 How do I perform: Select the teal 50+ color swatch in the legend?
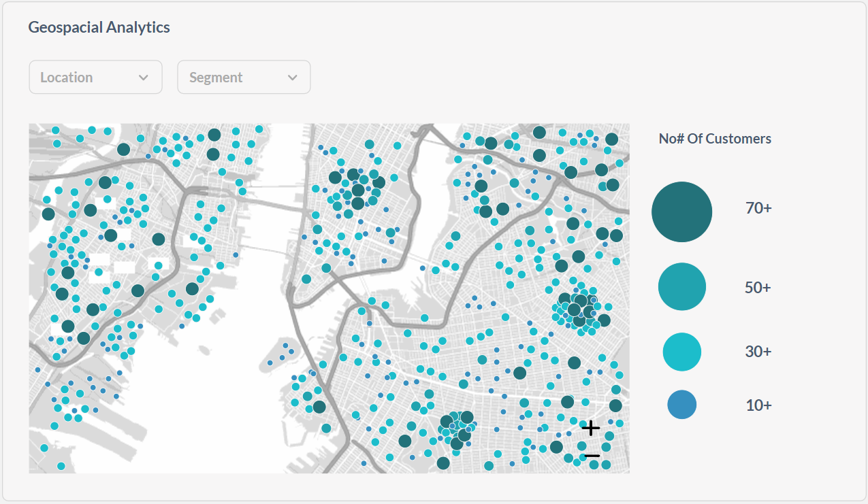pyautogui.click(x=681, y=286)
